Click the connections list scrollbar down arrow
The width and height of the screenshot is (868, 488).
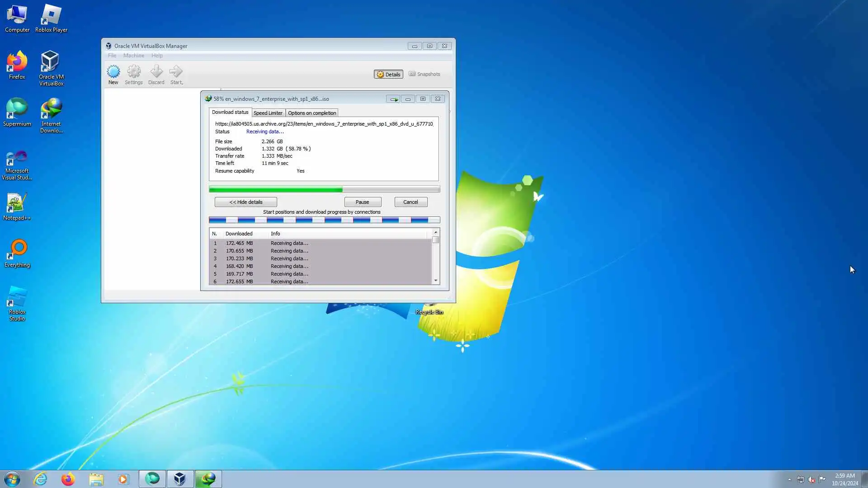[436, 281]
